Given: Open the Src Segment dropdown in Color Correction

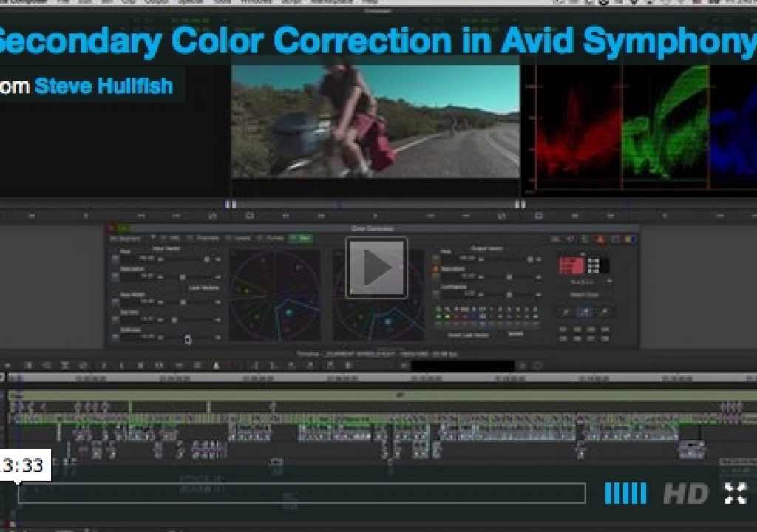Looking at the screenshot, I should coord(132,239).
